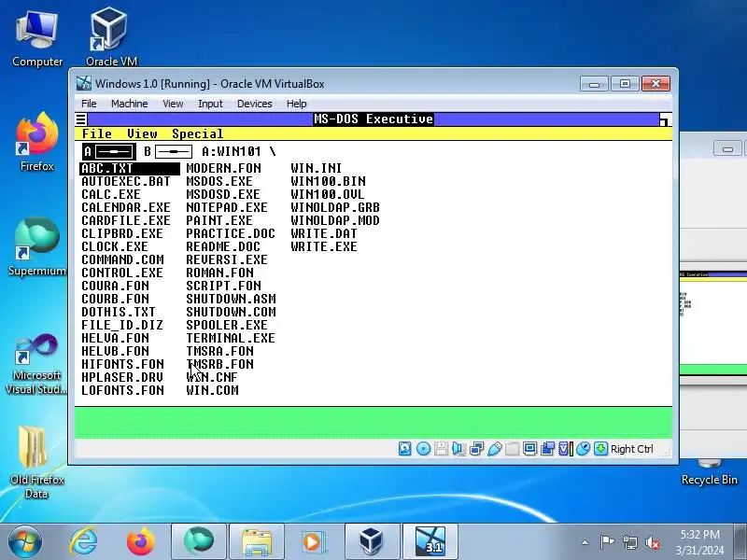This screenshot has width=747, height=560.
Task: Select WINOLDAP.MOD file
Action: click(335, 221)
